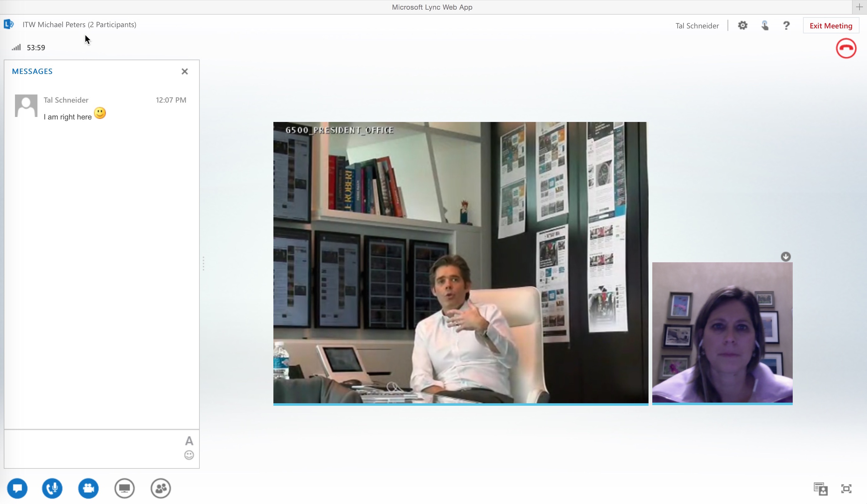Open the emoticon picker smiley
The width and height of the screenshot is (867, 504).
189,455
